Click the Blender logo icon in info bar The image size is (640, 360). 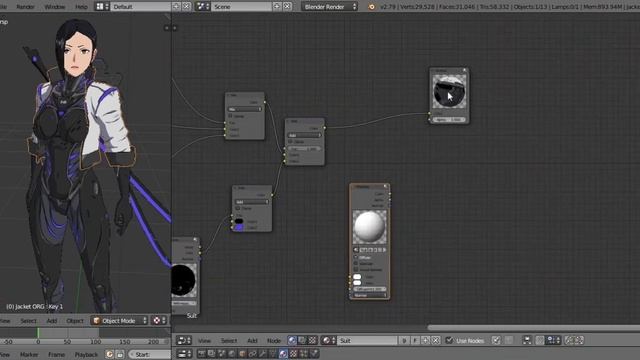(371, 7)
